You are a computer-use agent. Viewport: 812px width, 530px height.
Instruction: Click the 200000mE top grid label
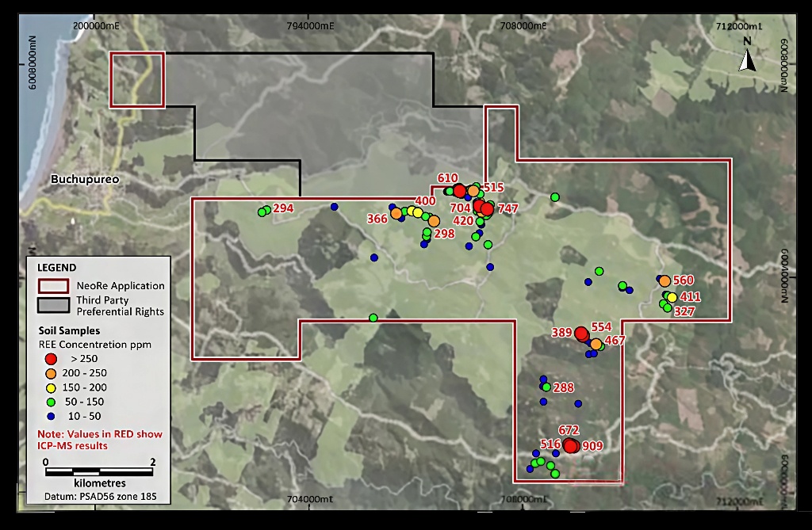[96, 26]
